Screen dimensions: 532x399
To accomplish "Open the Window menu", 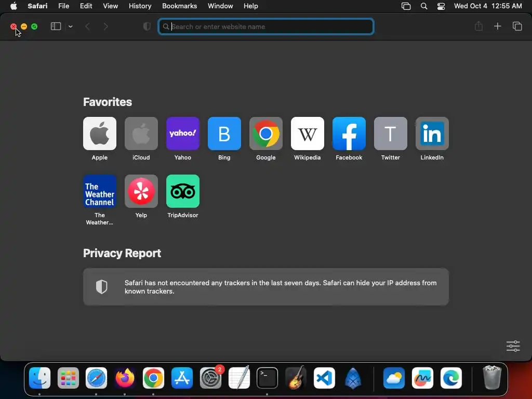I will click(x=220, y=6).
